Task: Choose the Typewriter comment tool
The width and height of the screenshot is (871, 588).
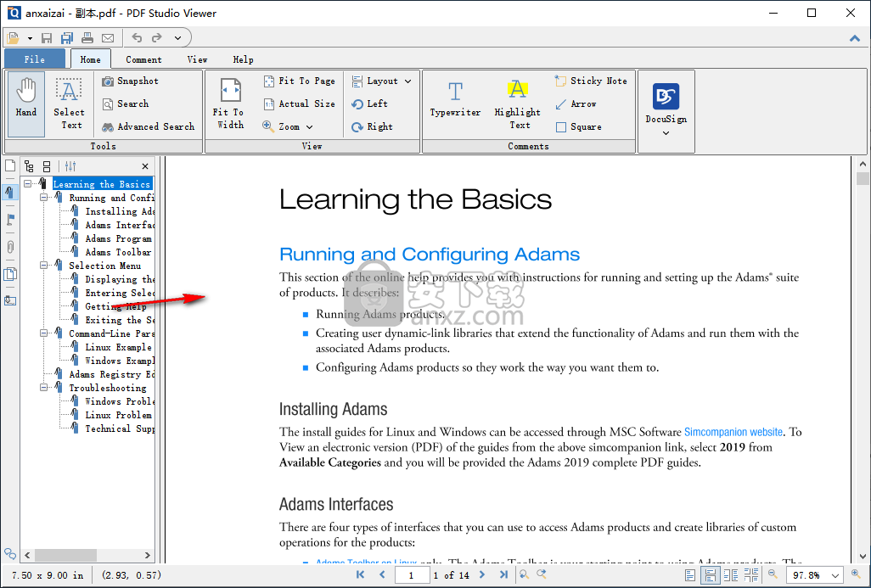Action: [455, 98]
